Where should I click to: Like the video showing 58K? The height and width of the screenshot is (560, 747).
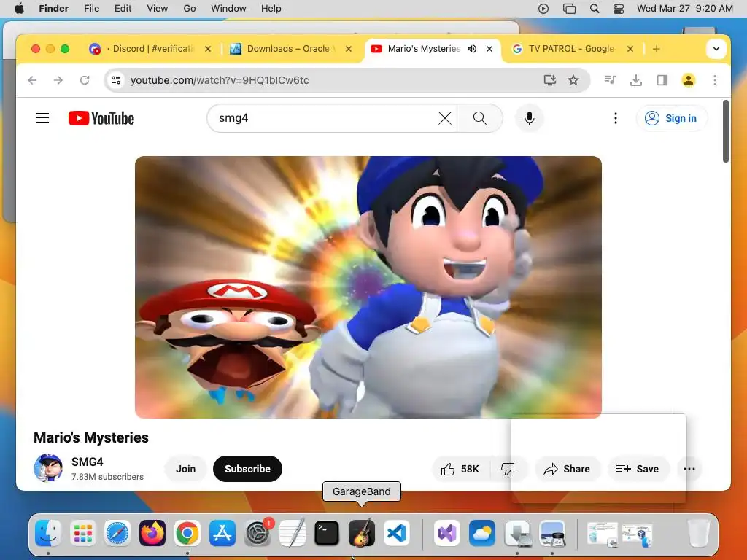(460, 469)
